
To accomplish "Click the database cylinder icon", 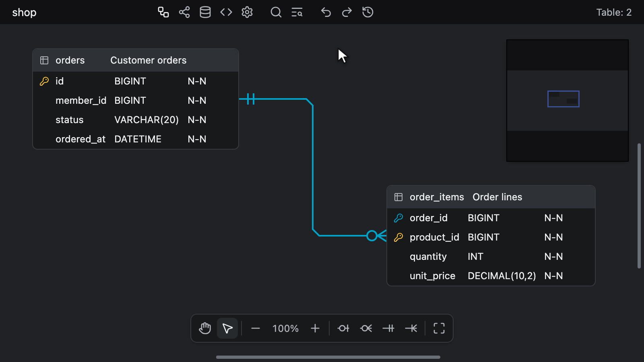I will click(x=205, y=12).
